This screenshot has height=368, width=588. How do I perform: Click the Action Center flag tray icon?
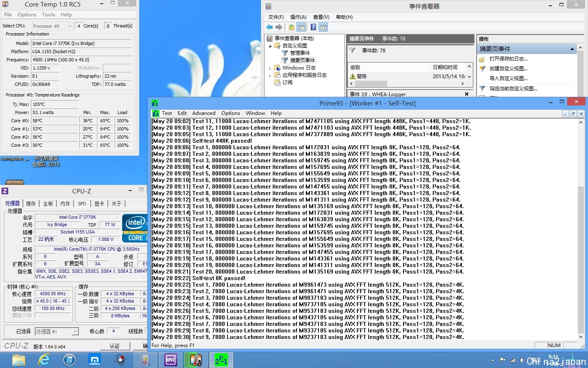pos(502,360)
